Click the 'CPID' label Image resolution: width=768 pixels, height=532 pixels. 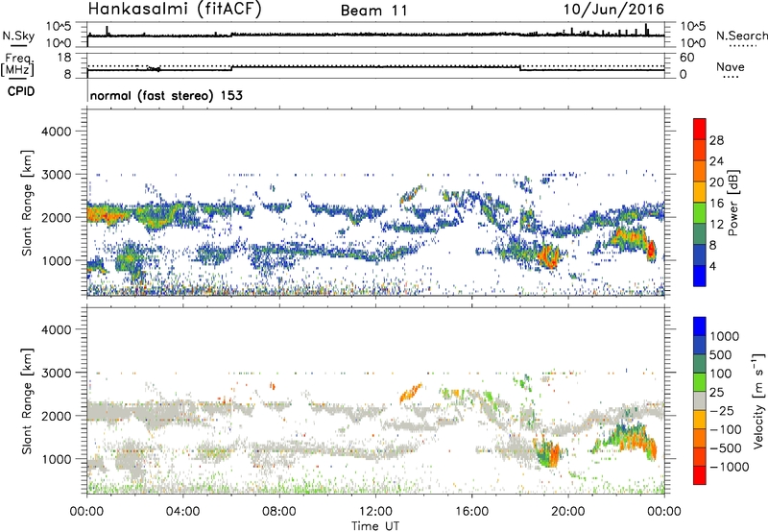21,91
